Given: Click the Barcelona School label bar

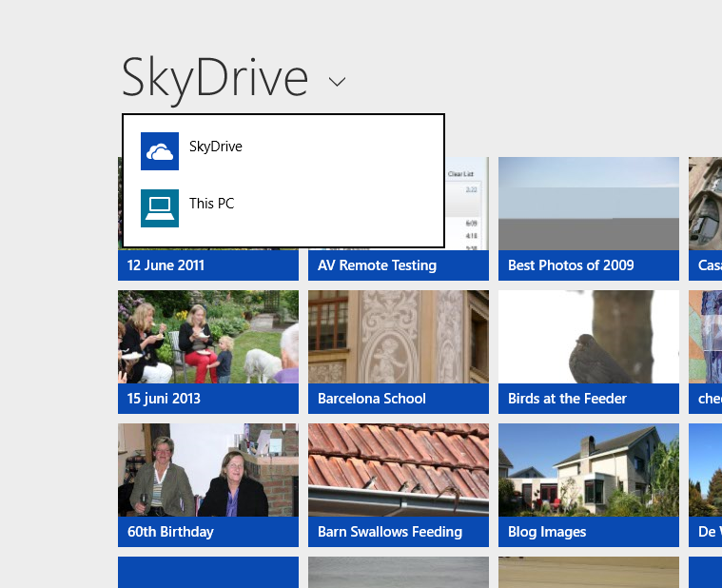Looking at the screenshot, I should (x=398, y=399).
